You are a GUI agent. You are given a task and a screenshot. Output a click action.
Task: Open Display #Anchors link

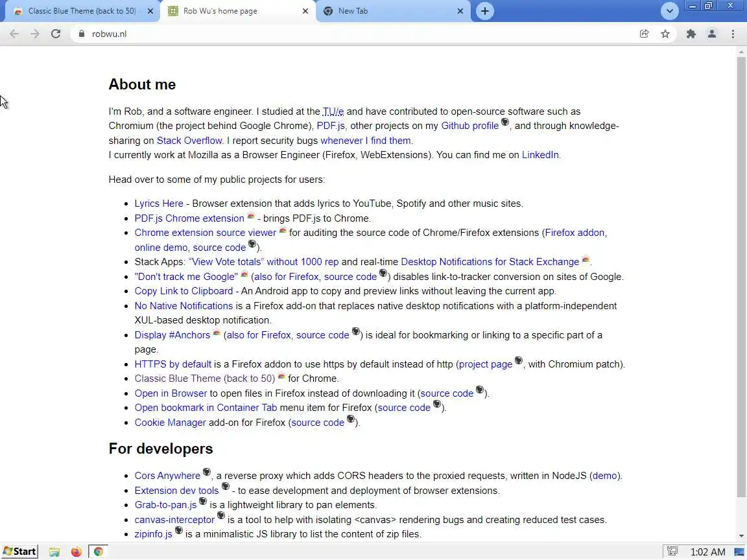[172, 334]
